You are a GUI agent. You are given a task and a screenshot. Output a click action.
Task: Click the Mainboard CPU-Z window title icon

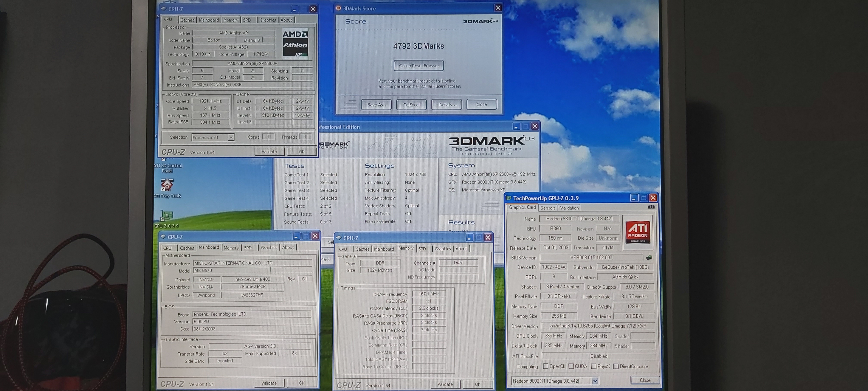[163, 237]
